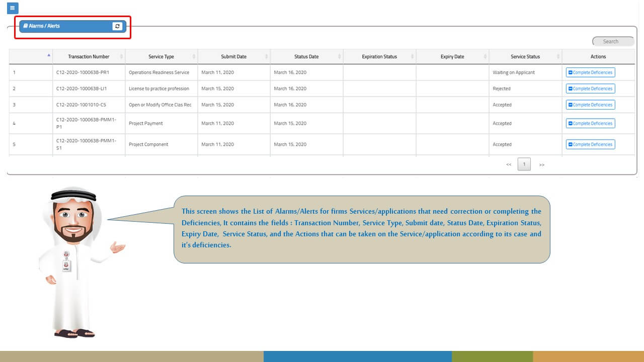Image resolution: width=644 pixels, height=362 pixels.
Task: Click the refresh icon in Alarms / Alerts header
Action: (117, 26)
